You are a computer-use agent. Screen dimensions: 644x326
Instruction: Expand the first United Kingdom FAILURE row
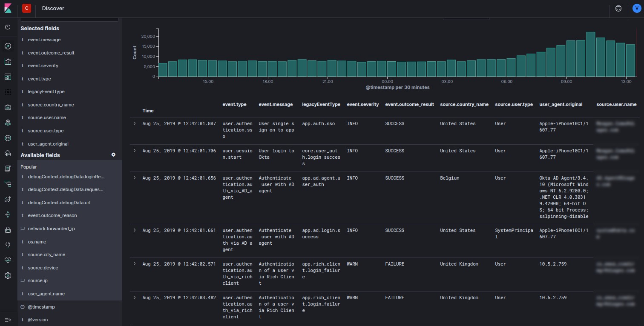(x=135, y=264)
